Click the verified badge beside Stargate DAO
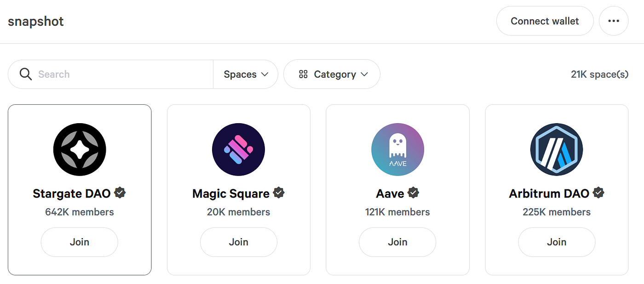 click(x=120, y=193)
